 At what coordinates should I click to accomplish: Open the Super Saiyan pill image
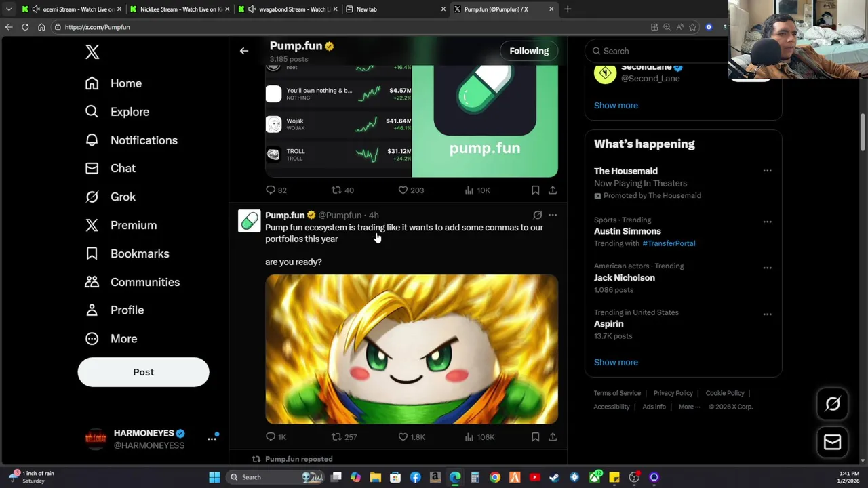(x=412, y=349)
